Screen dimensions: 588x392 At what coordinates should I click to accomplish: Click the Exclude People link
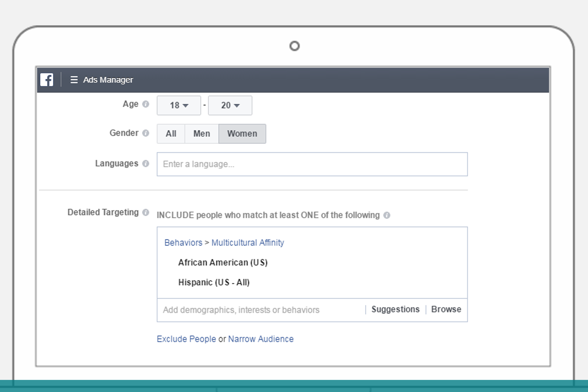(x=186, y=339)
